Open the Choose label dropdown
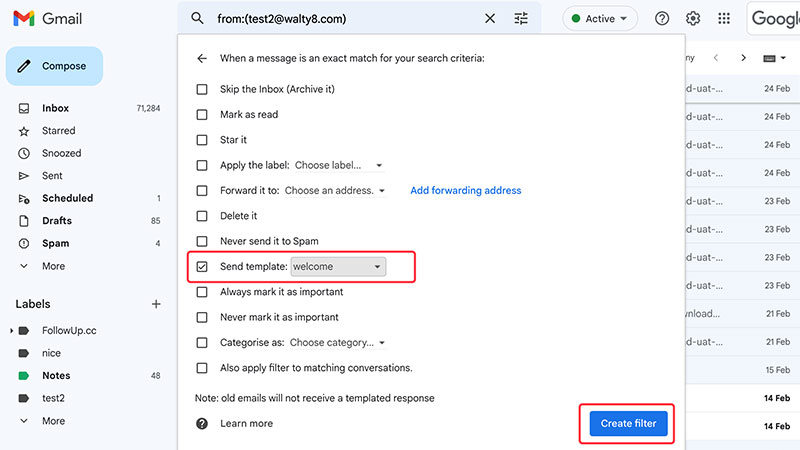The width and height of the screenshot is (800, 450). click(x=339, y=165)
